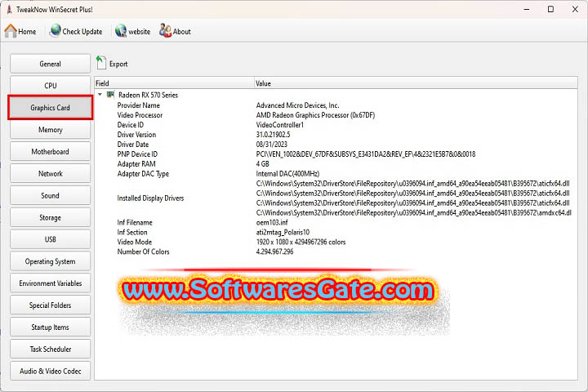This screenshot has height=392, width=588.
Task: Click the Export document icon
Action: pos(100,63)
